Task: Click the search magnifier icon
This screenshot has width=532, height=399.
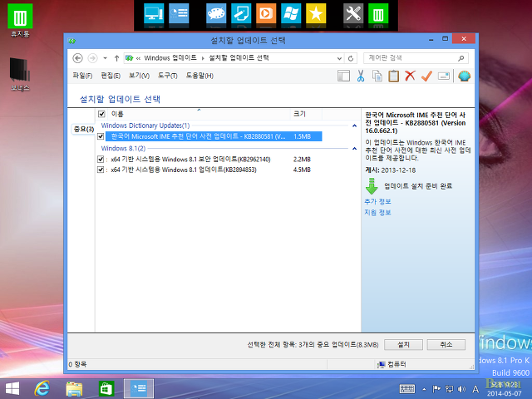Action: 461,58
